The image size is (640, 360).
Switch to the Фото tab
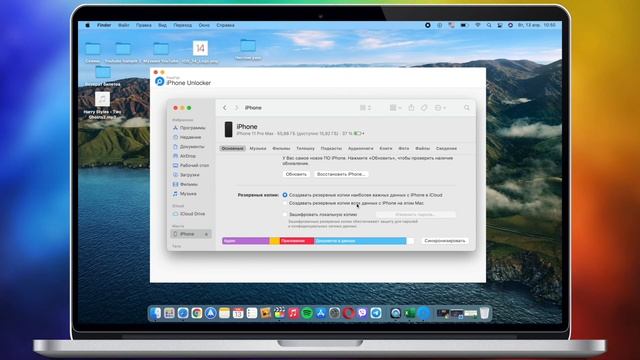click(x=404, y=149)
